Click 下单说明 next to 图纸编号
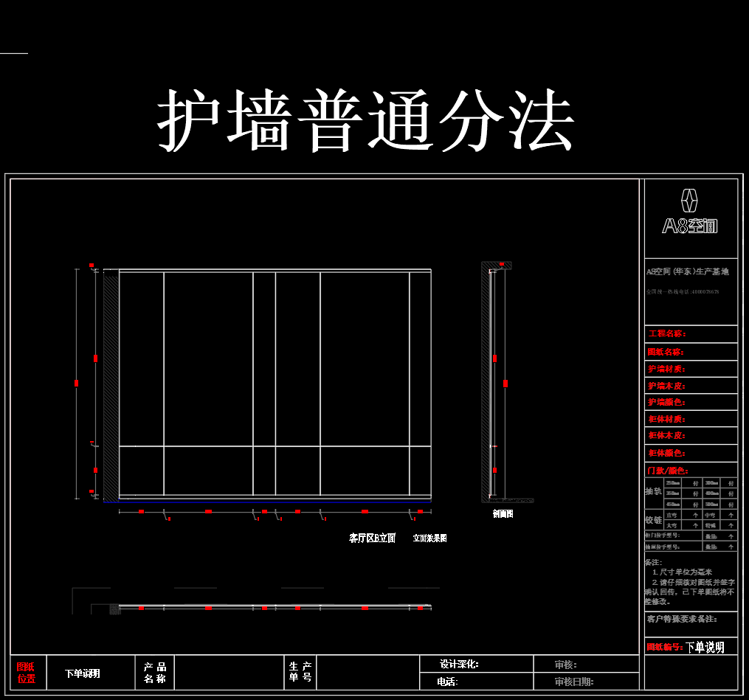 click(705, 647)
